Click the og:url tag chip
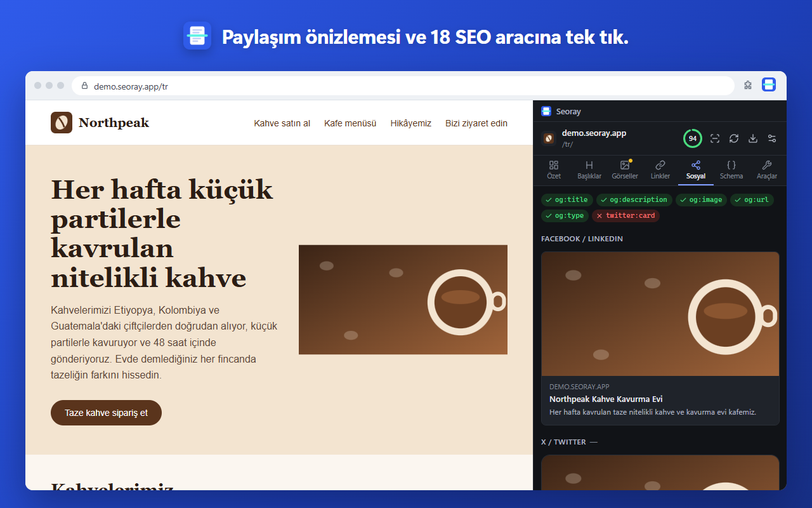Screen dimensions: 812x508 click(x=752, y=200)
